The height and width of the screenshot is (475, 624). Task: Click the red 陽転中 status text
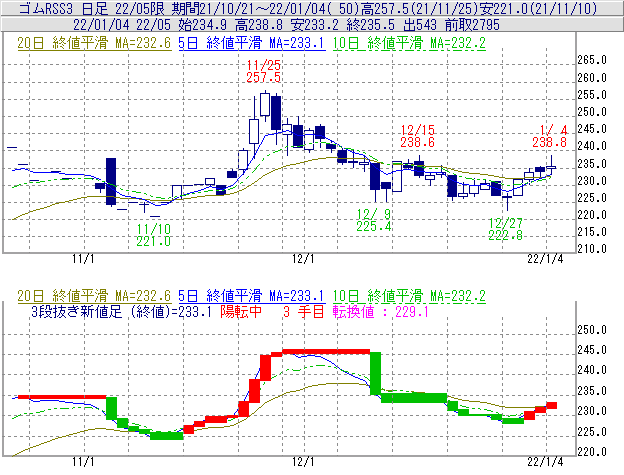click(x=241, y=311)
